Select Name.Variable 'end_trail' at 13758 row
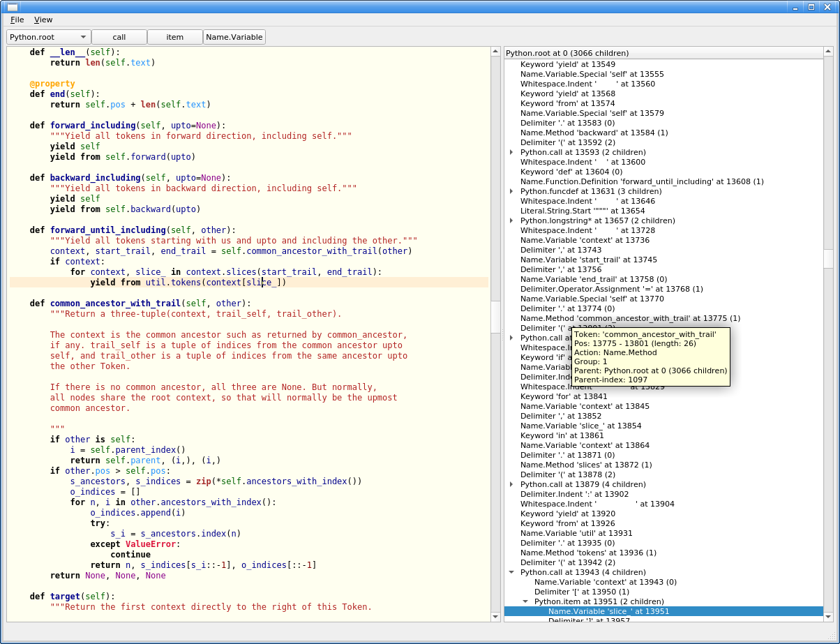Viewport: 840px width, 644px height. click(x=663, y=279)
